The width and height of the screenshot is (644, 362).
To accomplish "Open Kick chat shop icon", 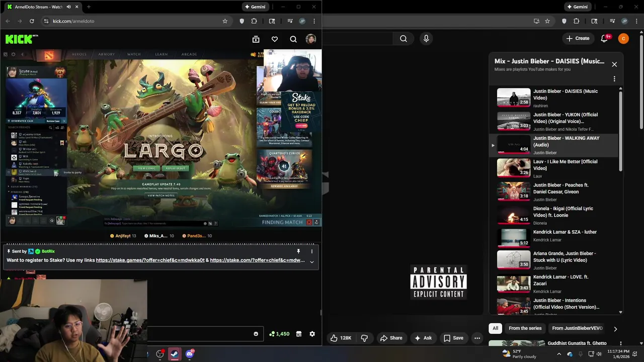I will [298, 334].
